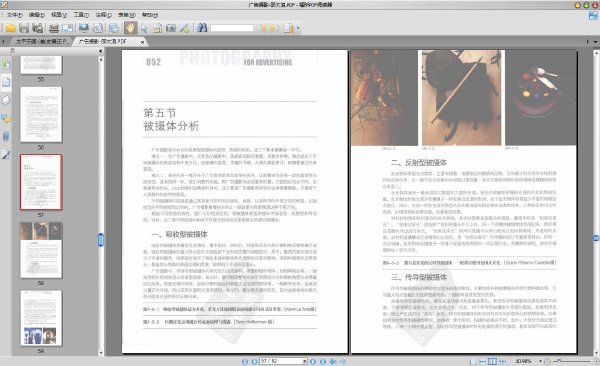Open the 视图 (View) menu
This screenshot has height=366, width=600.
[59, 15]
